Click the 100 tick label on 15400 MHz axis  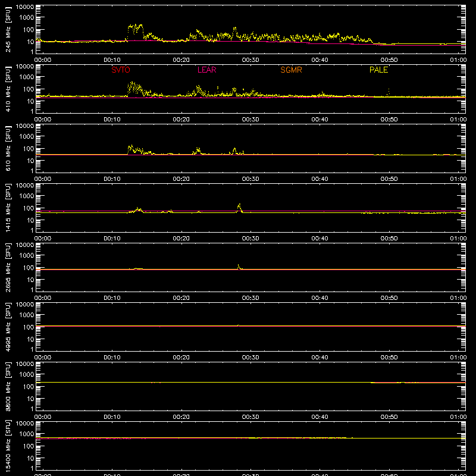29,446
